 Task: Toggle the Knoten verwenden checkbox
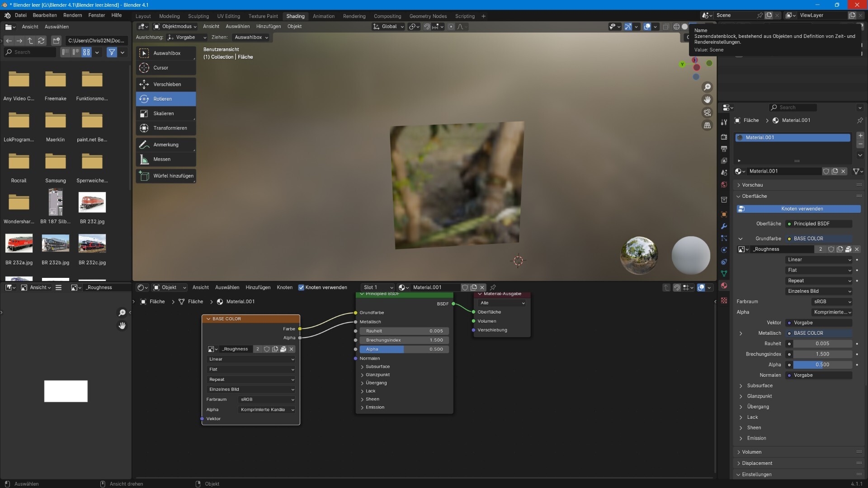click(x=301, y=287)
